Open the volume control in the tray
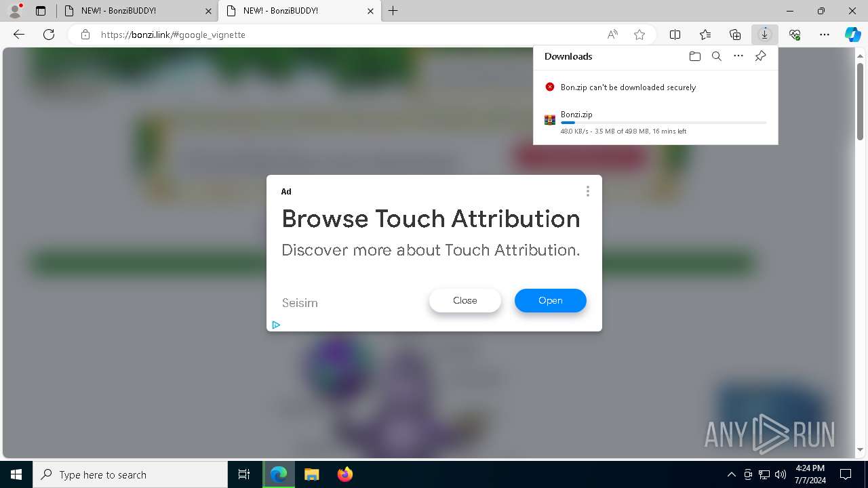 tap(780, 474)
